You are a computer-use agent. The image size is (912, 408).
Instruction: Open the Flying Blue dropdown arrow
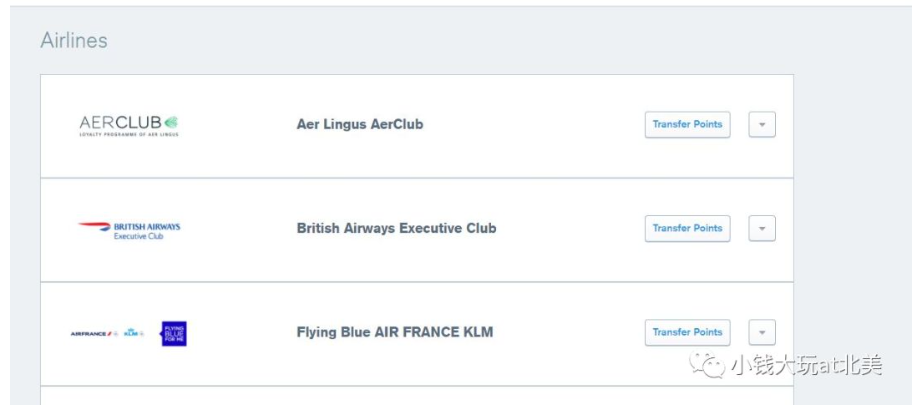pyautogui.click(x=762, y=332)
